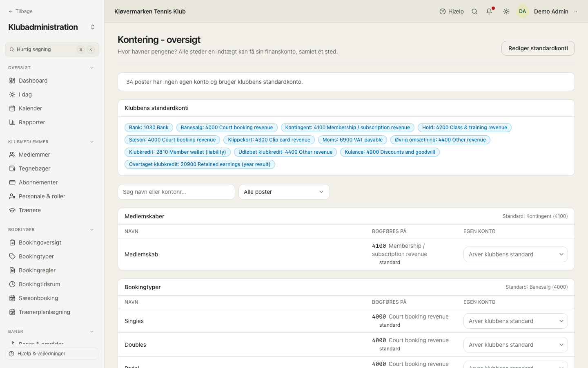Collapse the BOOKINGER sidebar section
This screenshot has width=588, height=368.
[x=92, y=230]
